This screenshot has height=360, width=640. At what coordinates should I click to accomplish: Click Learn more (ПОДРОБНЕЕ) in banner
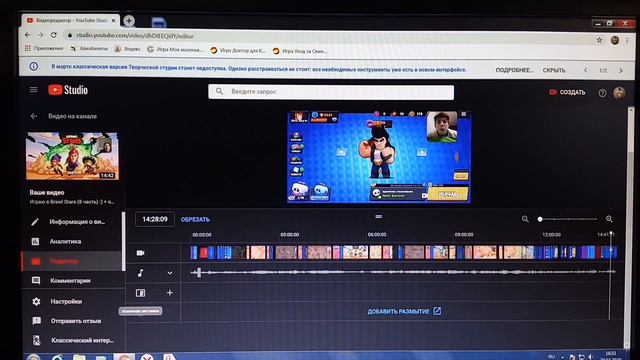(514, 70)
